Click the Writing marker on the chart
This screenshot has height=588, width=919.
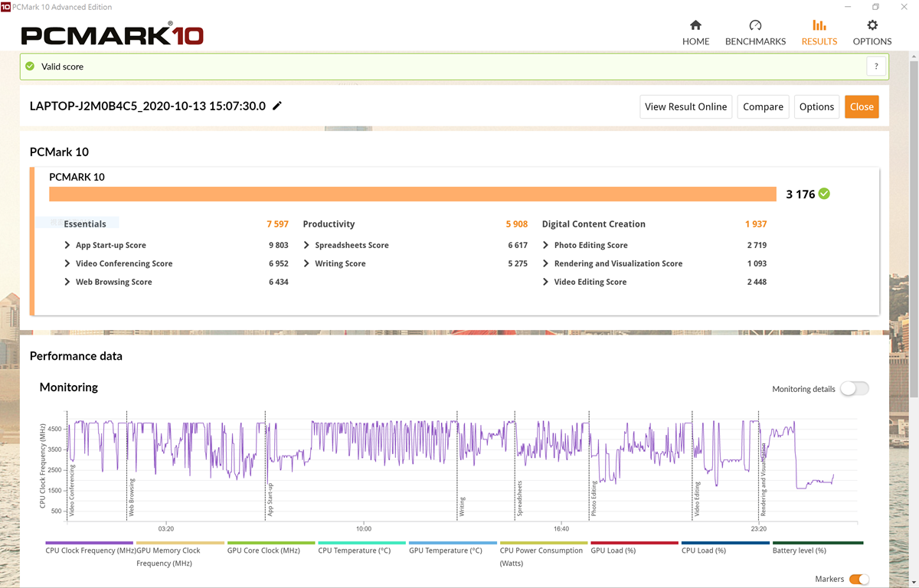462,506
